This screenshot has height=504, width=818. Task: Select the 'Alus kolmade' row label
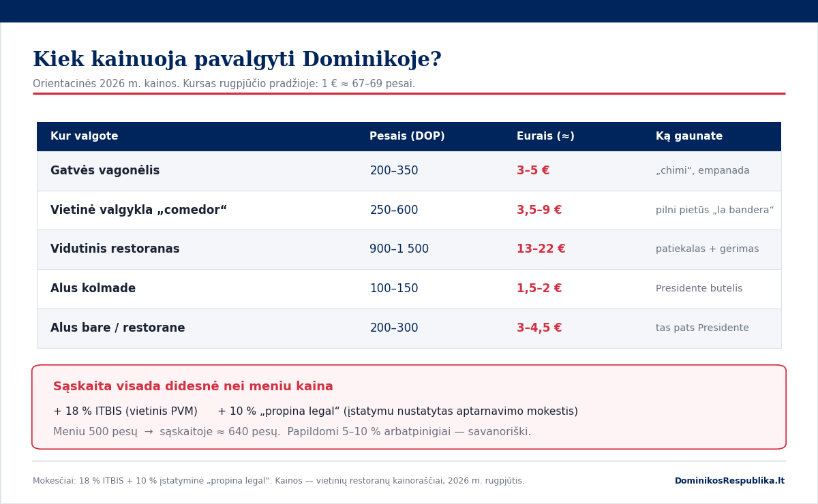coord(93,289)
